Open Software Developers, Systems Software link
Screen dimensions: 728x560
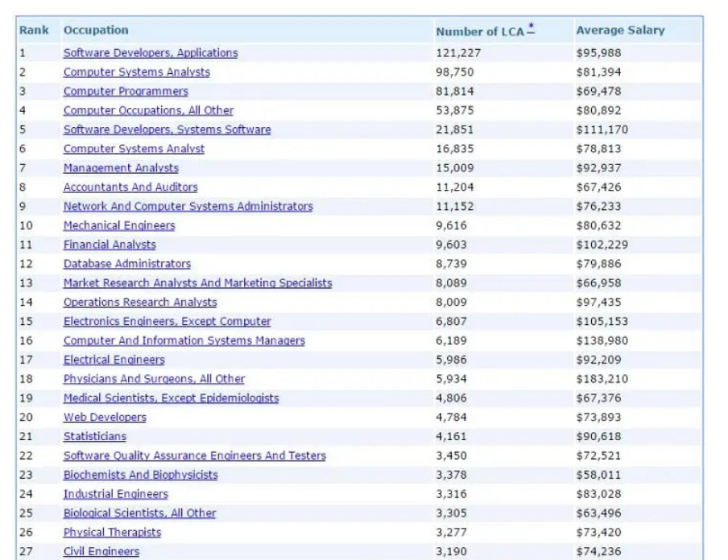[x=167, y=130]
